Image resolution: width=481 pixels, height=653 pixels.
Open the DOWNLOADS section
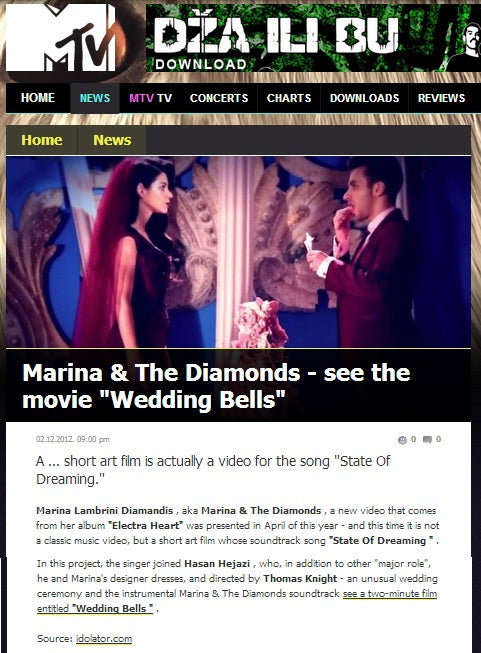point(364,98)
